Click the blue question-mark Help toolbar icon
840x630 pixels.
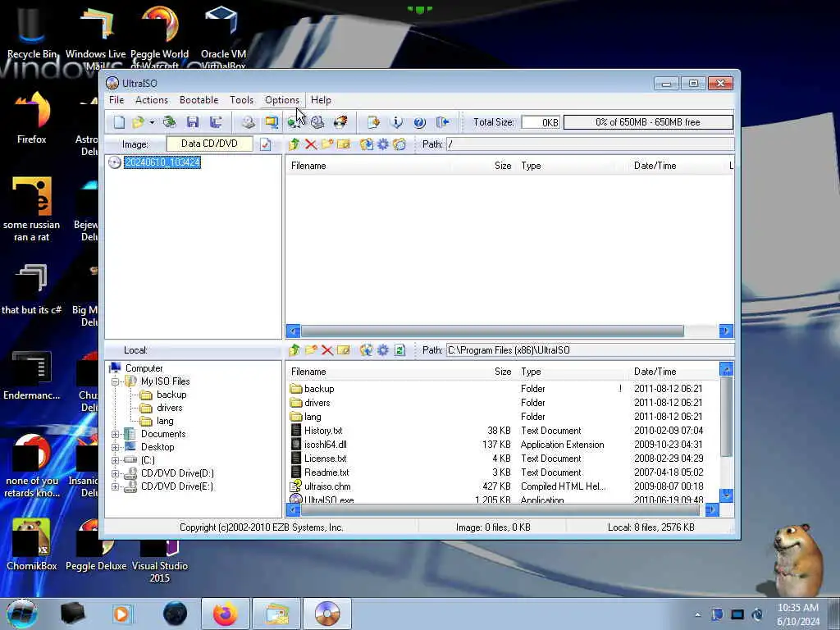(419, 122)
